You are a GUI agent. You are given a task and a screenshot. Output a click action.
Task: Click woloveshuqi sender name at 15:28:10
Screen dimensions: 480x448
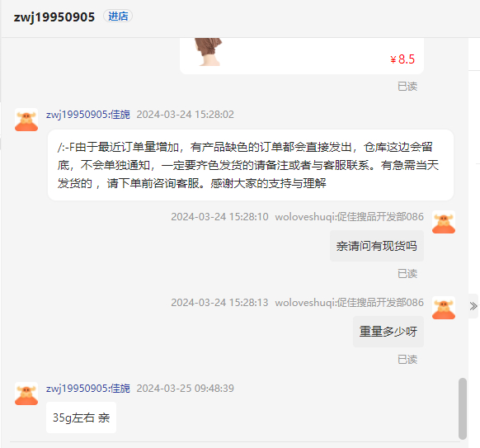350,217
